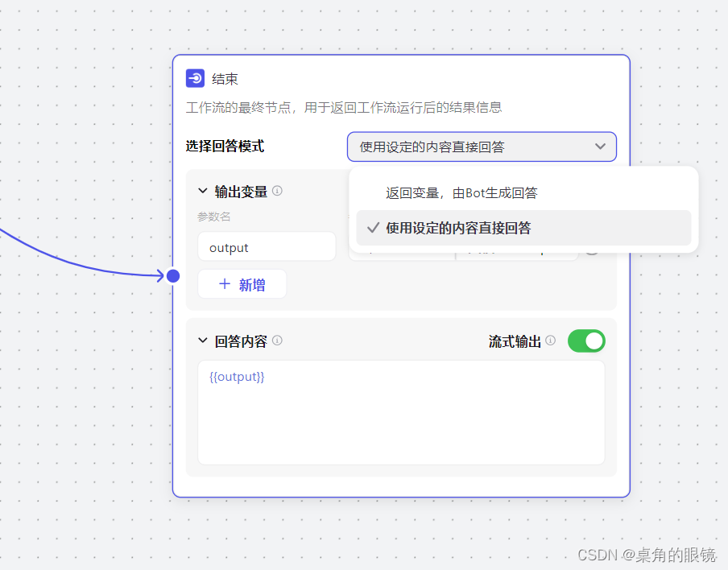Click the info icon beside 输出变量
The width and height of the screenshot is (728, 570).
point(277,191)
